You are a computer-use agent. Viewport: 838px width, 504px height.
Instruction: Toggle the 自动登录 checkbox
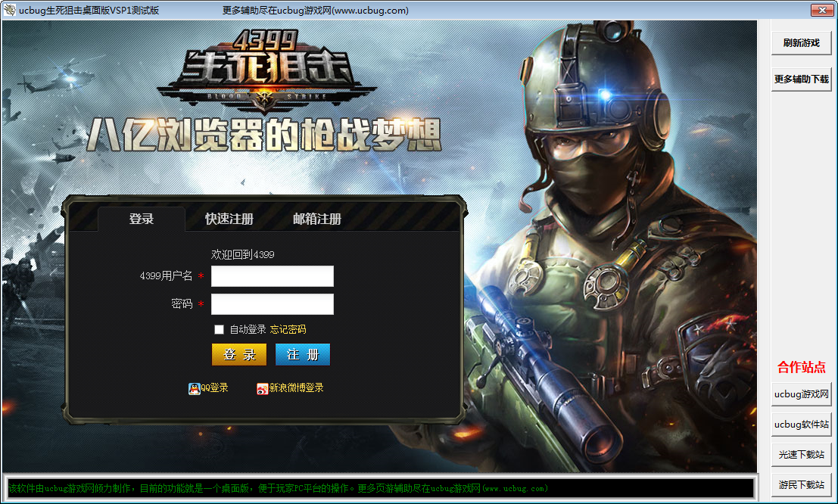pyautogui.click(x=219, y=329)
